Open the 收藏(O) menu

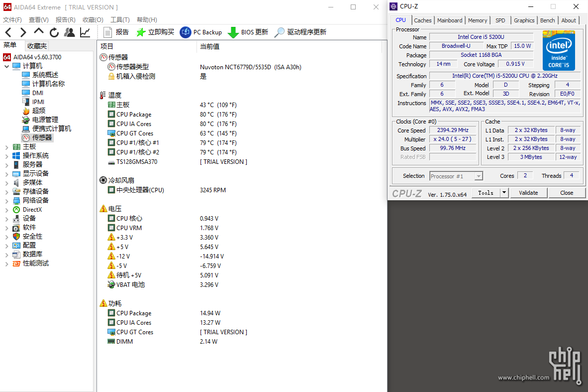click(x=93, y=19)
